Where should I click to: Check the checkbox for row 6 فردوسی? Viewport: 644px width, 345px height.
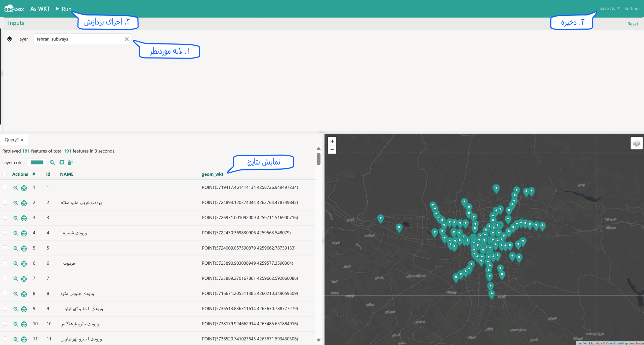[5, 263]
